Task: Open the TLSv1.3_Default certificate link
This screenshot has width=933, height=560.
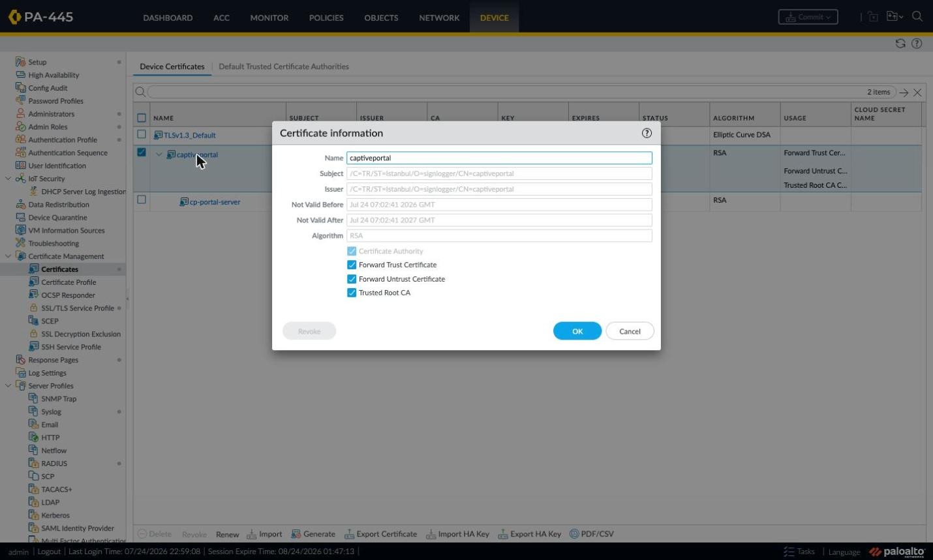Action: coord(189,135)
